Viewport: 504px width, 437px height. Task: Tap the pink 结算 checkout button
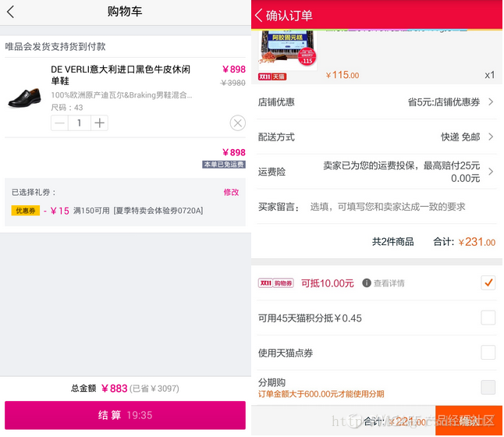[x=125, y=415]
